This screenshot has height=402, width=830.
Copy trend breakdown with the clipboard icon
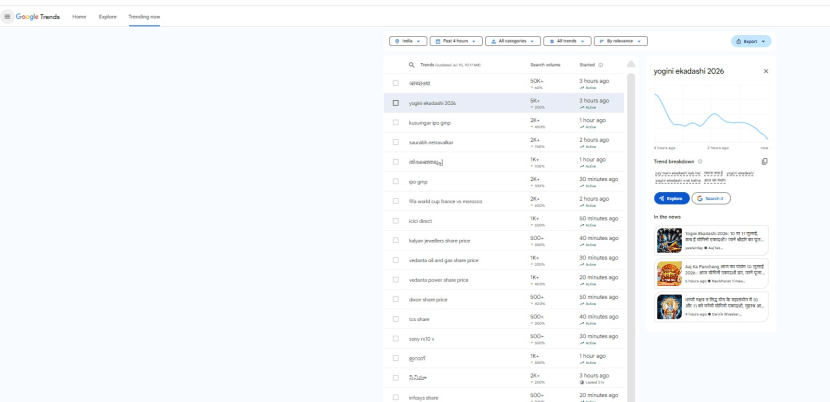764,162
